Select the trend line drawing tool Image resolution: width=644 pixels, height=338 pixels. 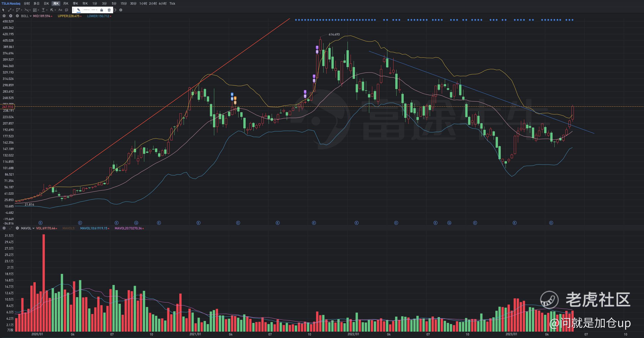click(x=10, y=10)
